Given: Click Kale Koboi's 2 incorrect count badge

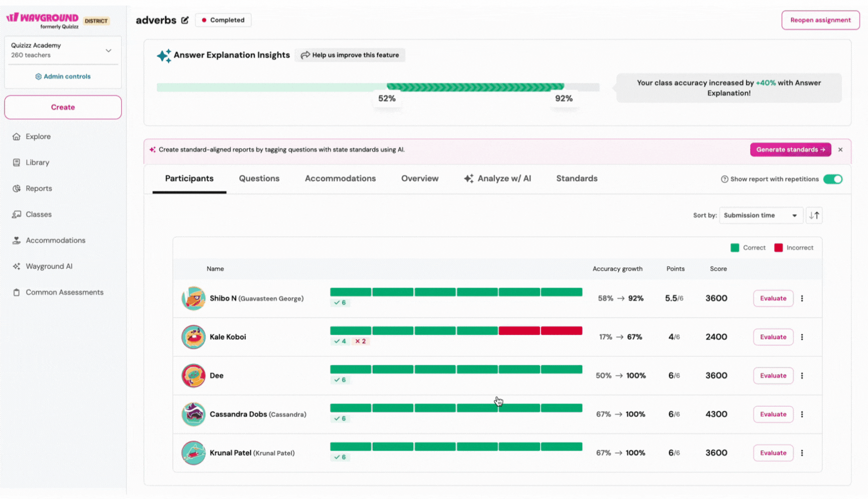Looking at the screenshot, I should (361, 341).
